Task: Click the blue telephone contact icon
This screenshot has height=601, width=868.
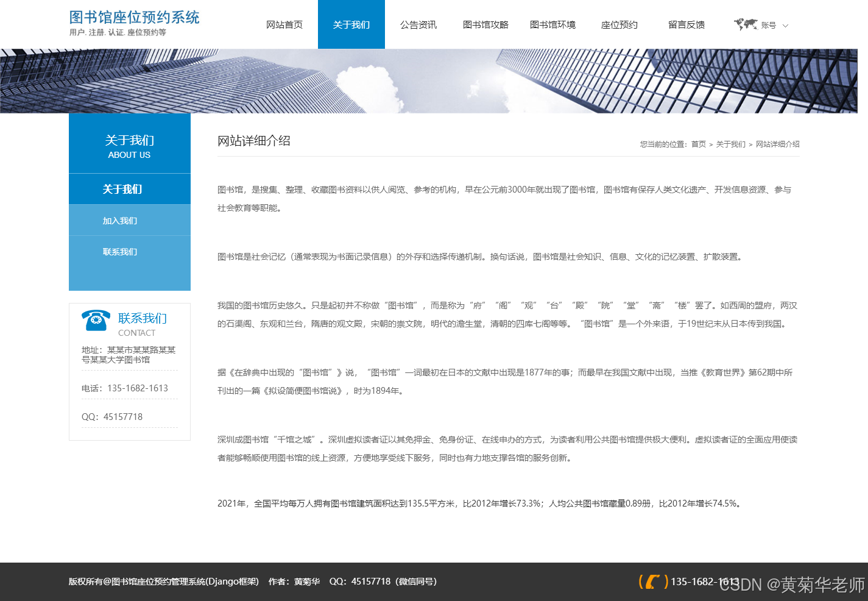Action: 96,320
